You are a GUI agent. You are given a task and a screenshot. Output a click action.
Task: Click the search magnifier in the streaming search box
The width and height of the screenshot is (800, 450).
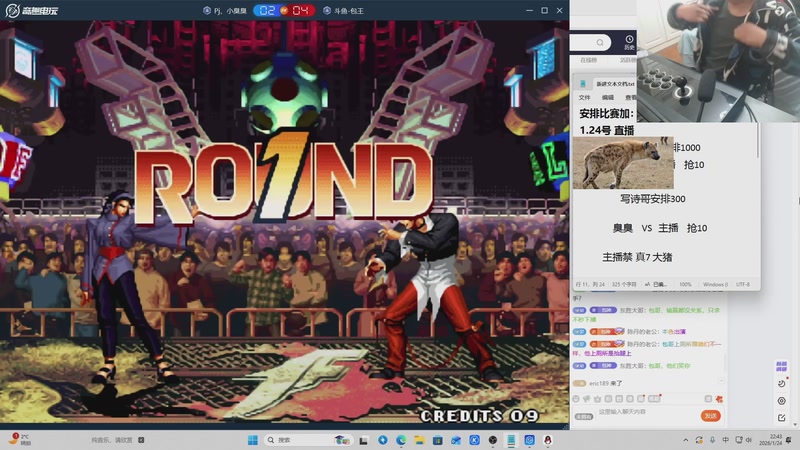(600, 42)
